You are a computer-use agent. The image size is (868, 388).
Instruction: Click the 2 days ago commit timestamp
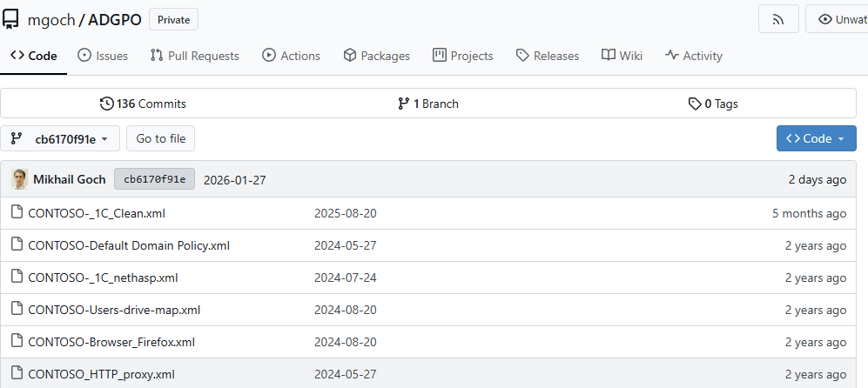click(x=818, y=179)
